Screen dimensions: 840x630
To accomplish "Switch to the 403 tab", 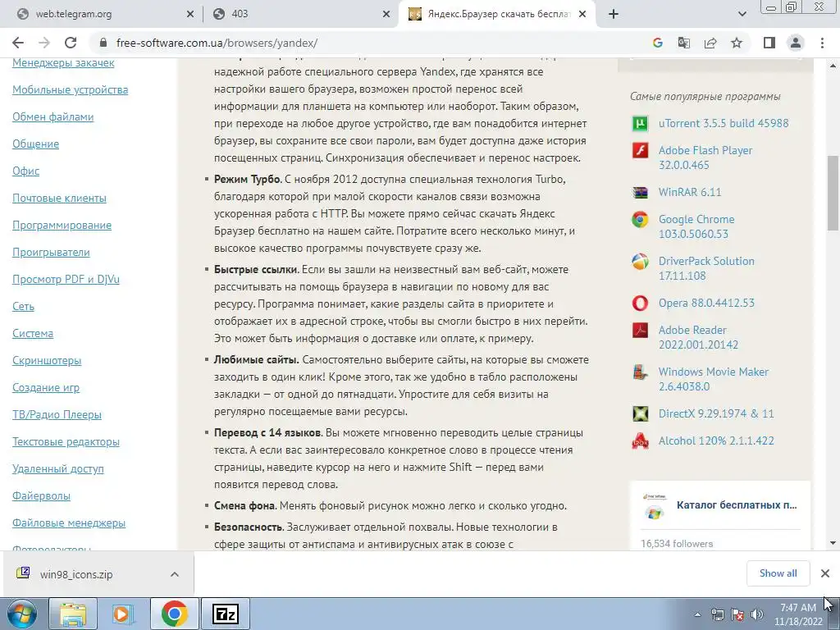I will (x=294, y=14).
